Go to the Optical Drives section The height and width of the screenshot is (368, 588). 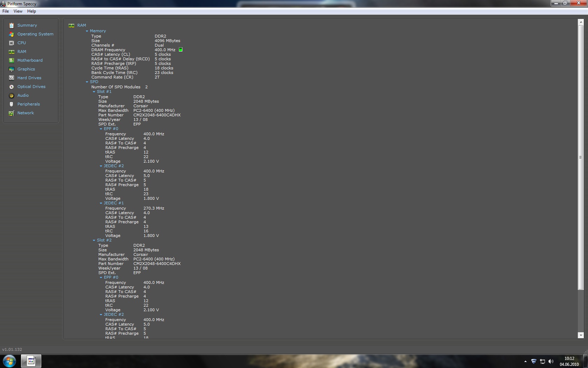tap(31, 87)
